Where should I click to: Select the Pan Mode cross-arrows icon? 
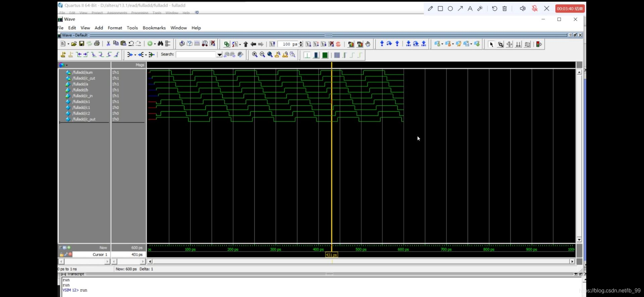(x=509, y=44)
